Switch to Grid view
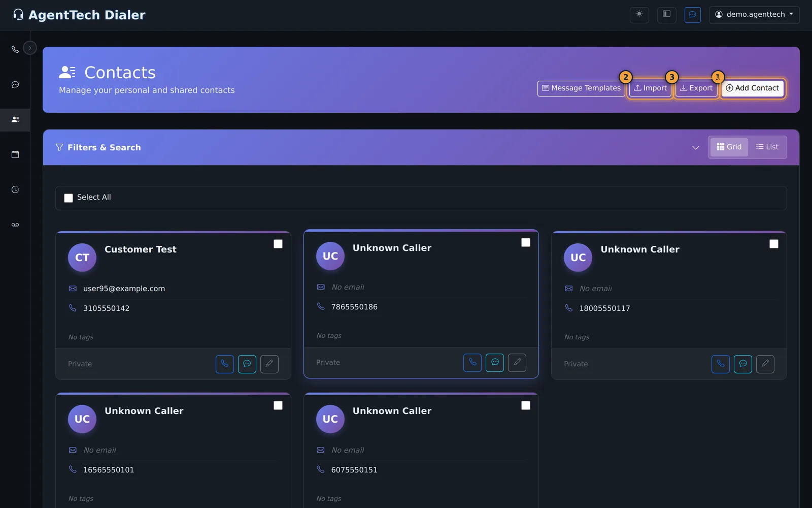This screenshot has width=812, height=508. [729, 147]
